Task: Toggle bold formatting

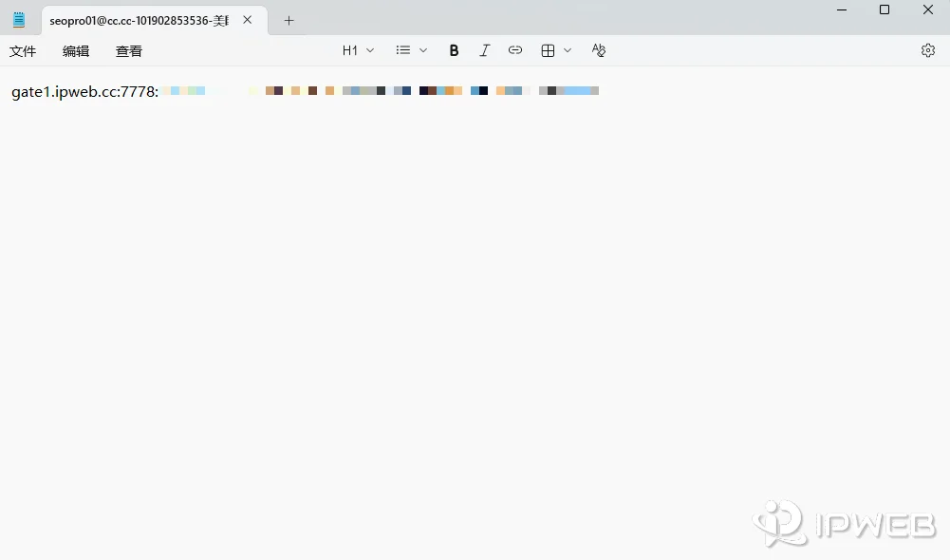Action: (454, 50)
